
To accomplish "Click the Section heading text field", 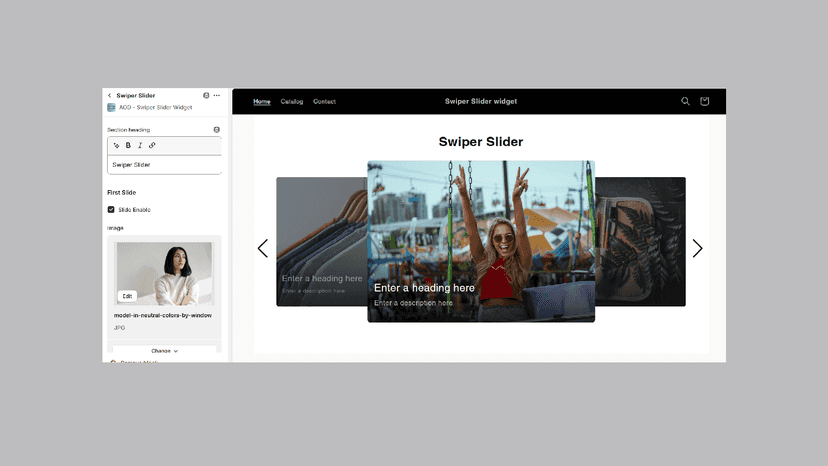I will coord(164,165).
